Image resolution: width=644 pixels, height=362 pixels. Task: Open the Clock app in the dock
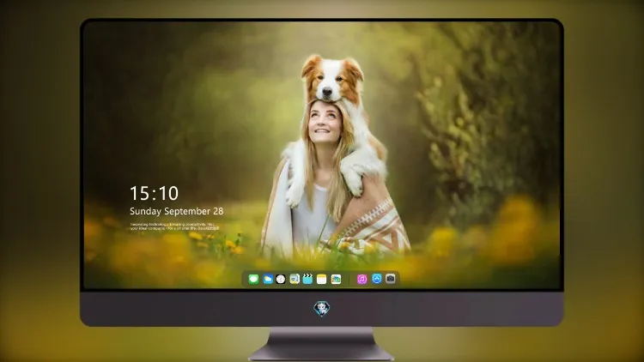click(281, 279)
